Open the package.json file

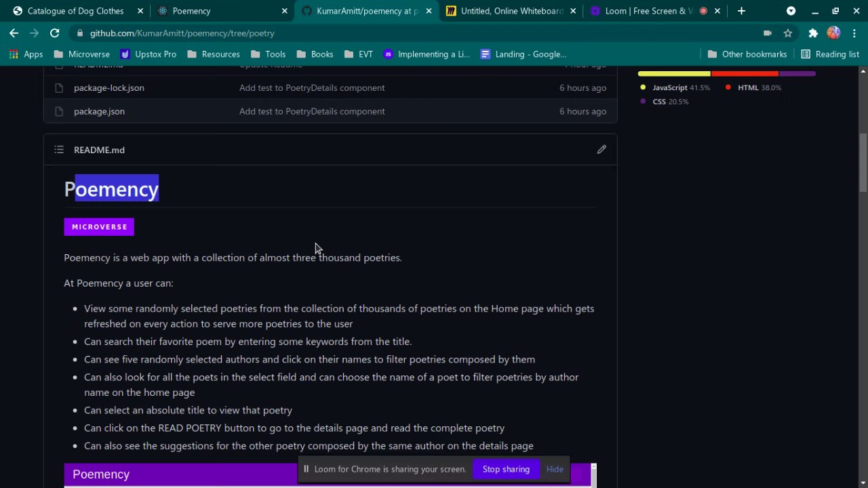coord(99,111)
